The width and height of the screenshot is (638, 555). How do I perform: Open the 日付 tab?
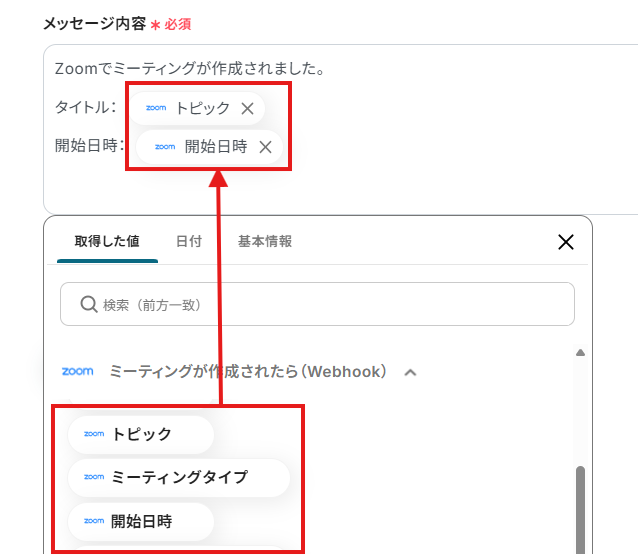click(189, 241)
